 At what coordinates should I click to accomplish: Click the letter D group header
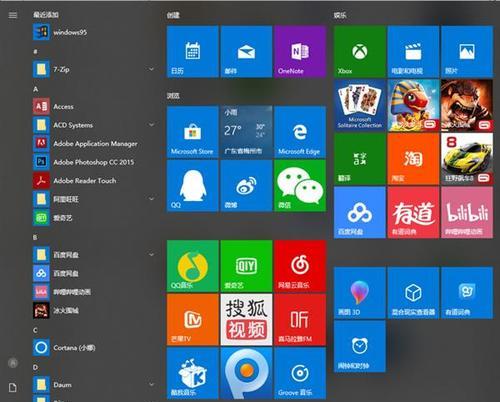tap(35, 367)
